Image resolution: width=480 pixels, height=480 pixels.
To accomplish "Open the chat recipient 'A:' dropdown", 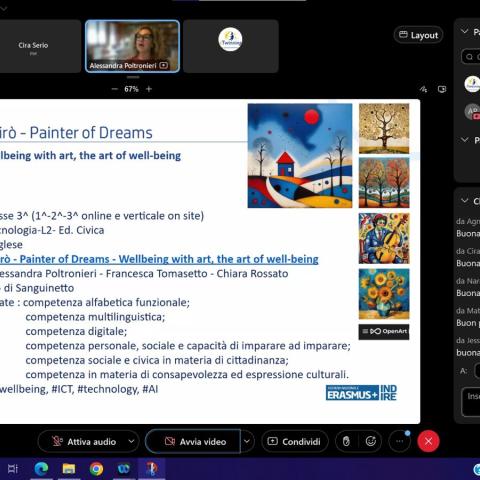I will (477, 371).
